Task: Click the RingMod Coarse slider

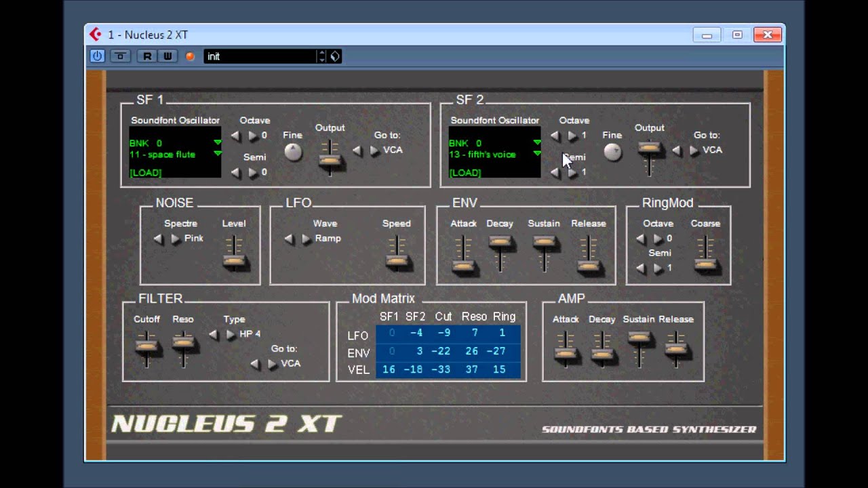Action: click(x=706, y=264)
